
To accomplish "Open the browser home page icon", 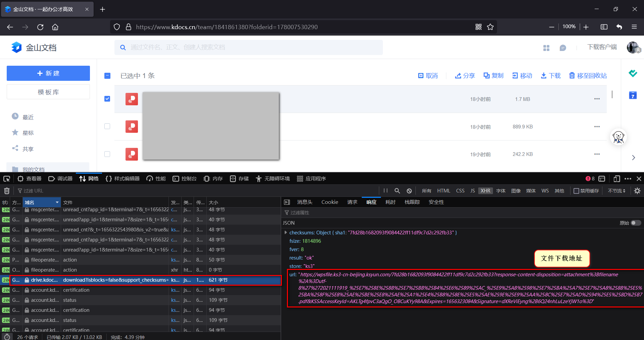I will 55,27.
